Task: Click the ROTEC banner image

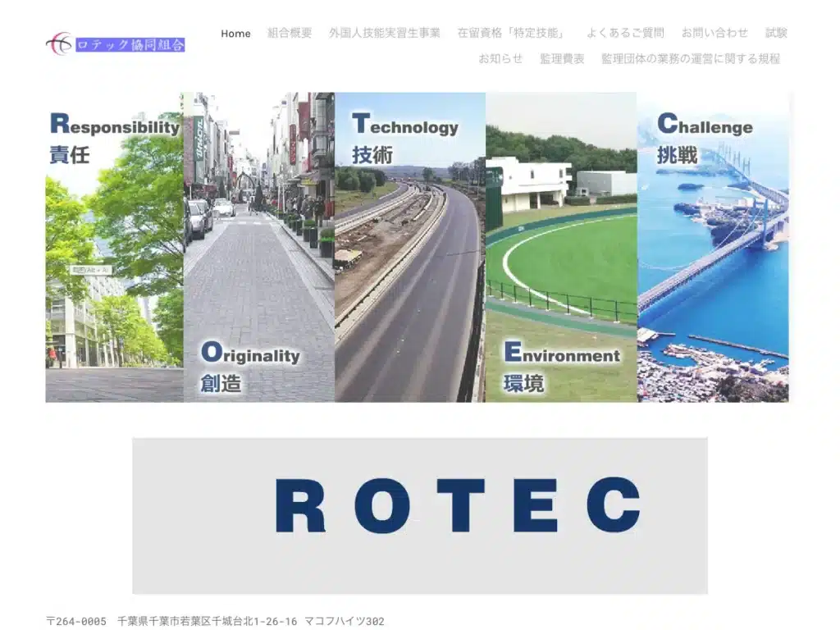Action: click(420, 516)
